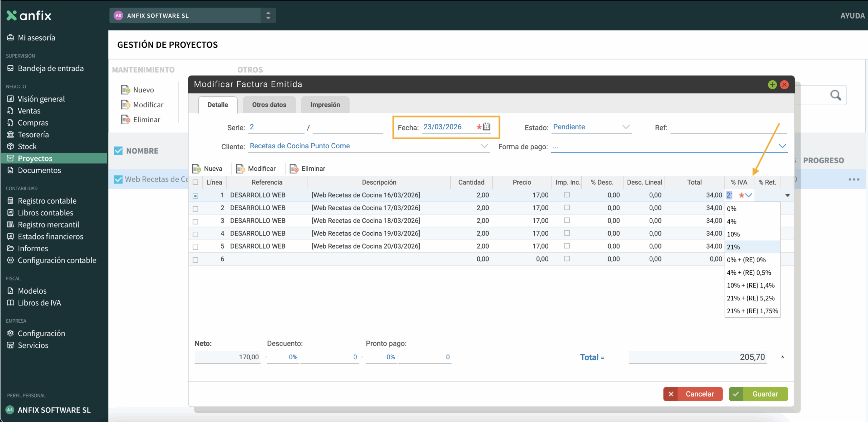Image resolution: width=868 pixels, height=422 pixels.
Task: Click the magnifying glass search icon
Action: tap(835, 95)
